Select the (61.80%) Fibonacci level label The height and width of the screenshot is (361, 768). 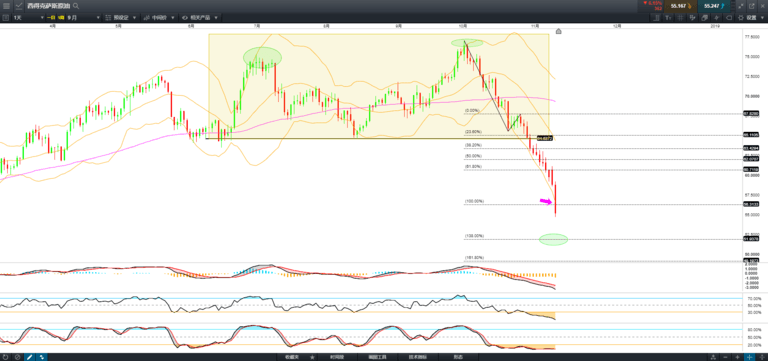tap(473, 167)
